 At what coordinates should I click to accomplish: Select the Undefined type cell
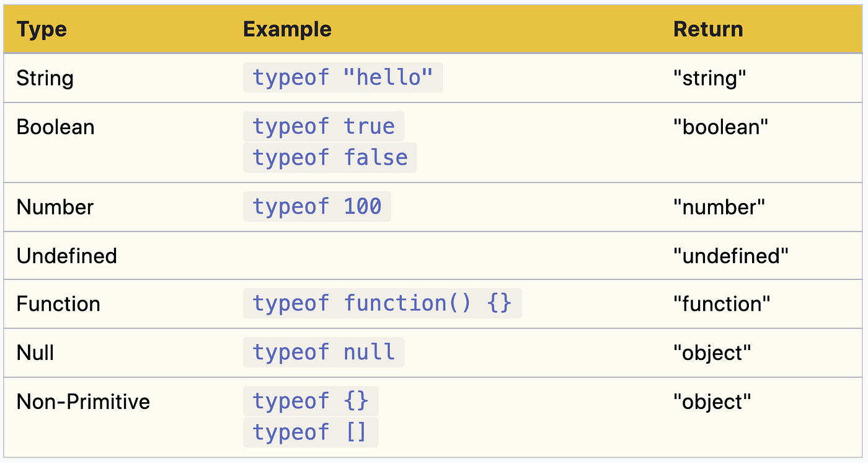[66, 256]
